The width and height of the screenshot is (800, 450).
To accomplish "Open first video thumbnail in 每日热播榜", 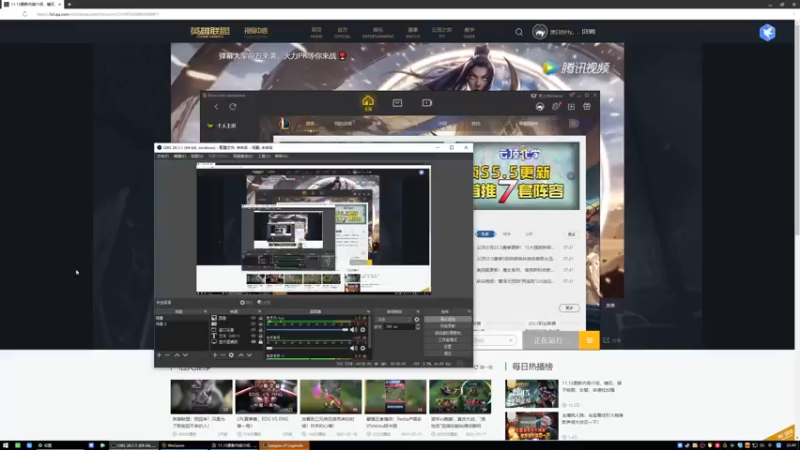I will tap(532, 393).
